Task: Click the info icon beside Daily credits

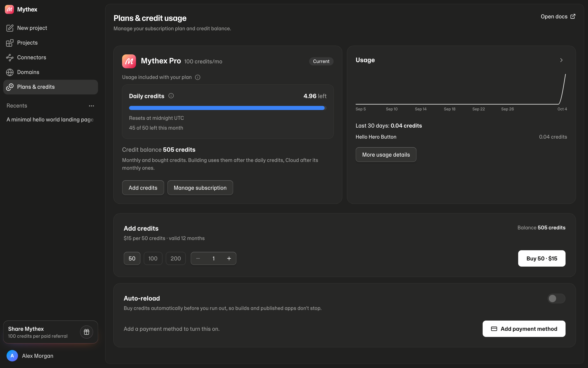Action: pyautogui.click(x=171, y=96)
